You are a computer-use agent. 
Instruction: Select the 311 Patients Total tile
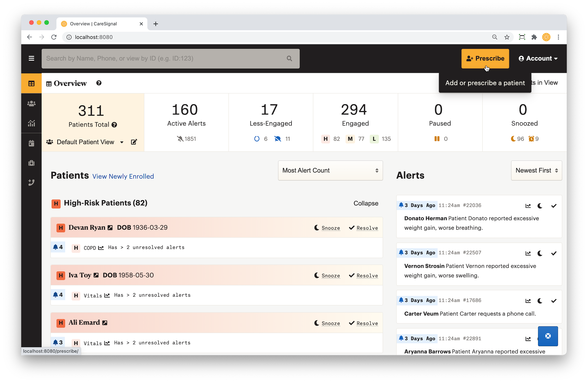93,122
